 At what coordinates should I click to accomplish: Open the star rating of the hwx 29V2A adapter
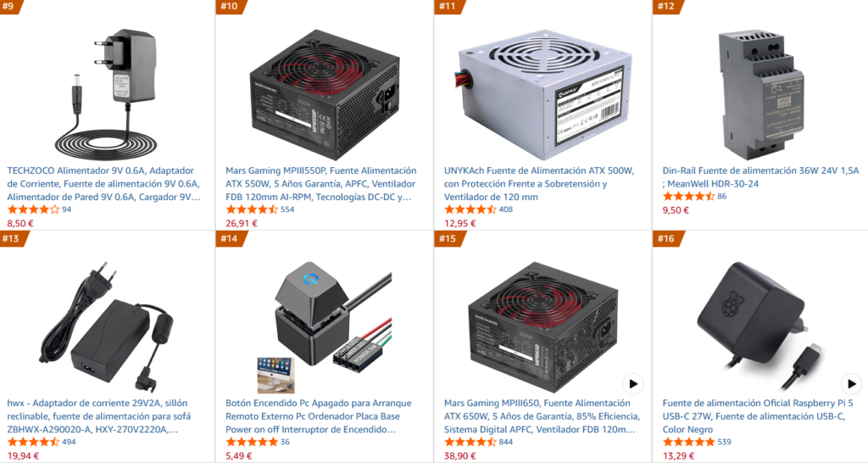pyautogui.click(x=33, y=442)
